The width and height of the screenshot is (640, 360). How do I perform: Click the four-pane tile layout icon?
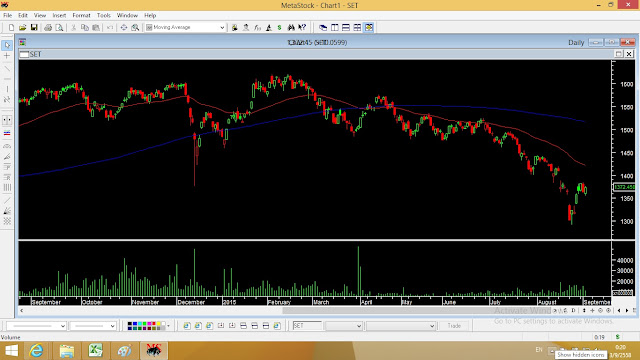click(357, 27)
